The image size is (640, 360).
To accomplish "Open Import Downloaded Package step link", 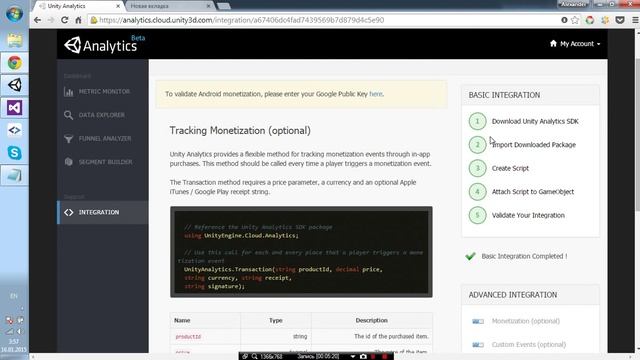I will pos(533,144).
